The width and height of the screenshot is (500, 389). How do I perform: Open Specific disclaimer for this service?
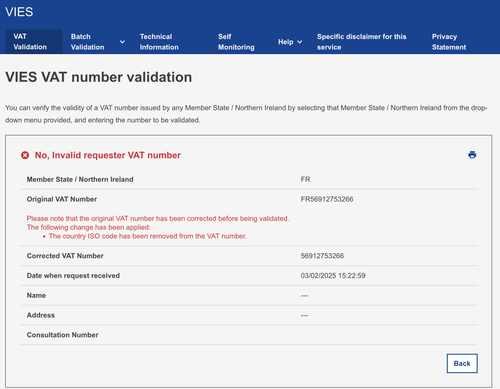click(x=362, y=42)
